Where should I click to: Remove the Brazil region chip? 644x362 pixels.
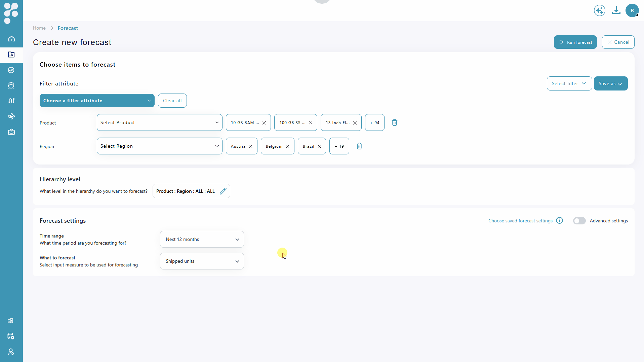(x=319, y=146)
